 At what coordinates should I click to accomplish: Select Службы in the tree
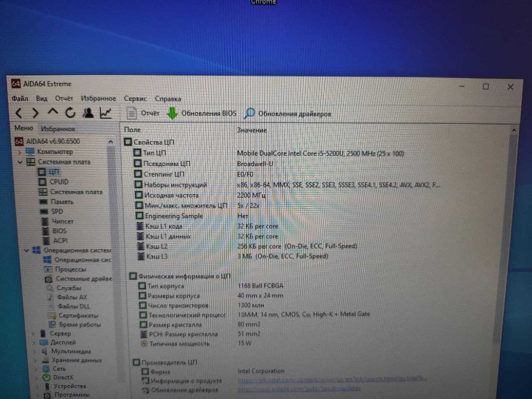click(x=64, y=288)
